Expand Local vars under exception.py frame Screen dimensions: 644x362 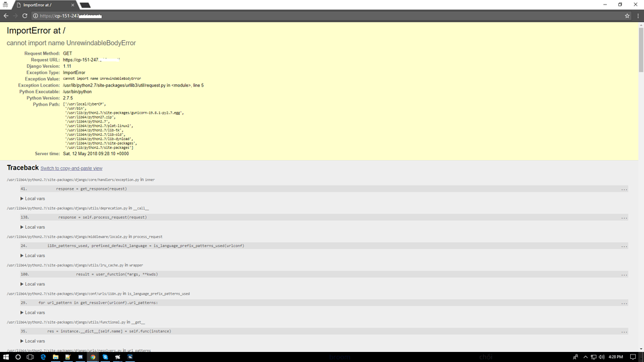pyautogui.click(x=33, y=199)
